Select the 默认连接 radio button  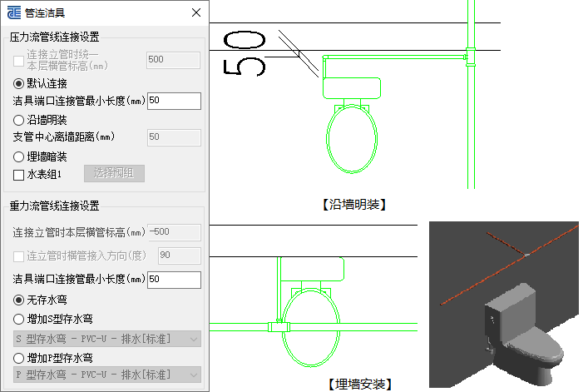click(x=18, y=84)
